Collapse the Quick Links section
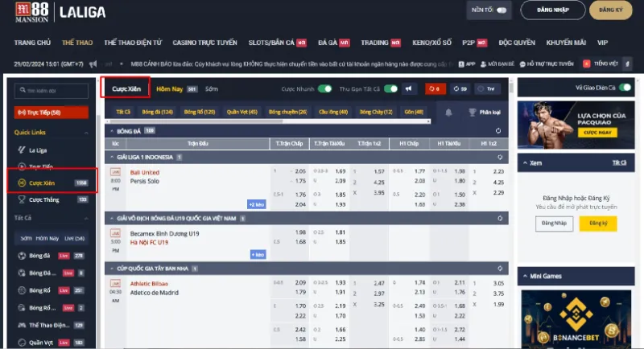644x349 pixels. [x=86, y=133]
